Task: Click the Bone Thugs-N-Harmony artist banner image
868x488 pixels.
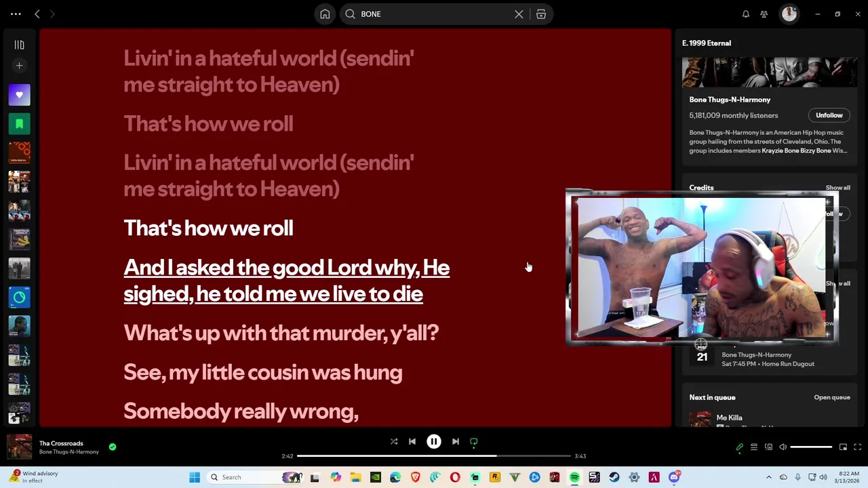Action: click(x=770, y=73)
